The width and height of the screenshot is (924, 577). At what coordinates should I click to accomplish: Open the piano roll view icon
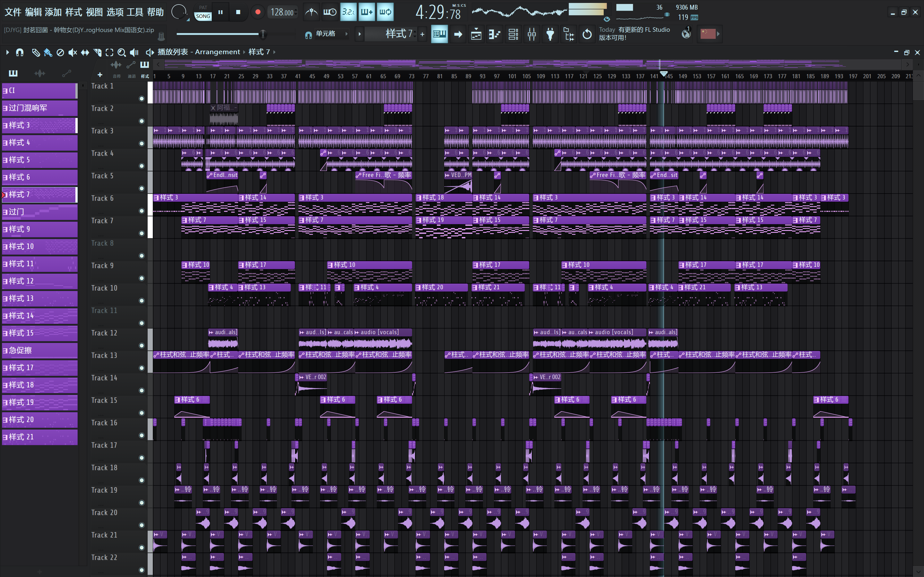tap(495, 34)
